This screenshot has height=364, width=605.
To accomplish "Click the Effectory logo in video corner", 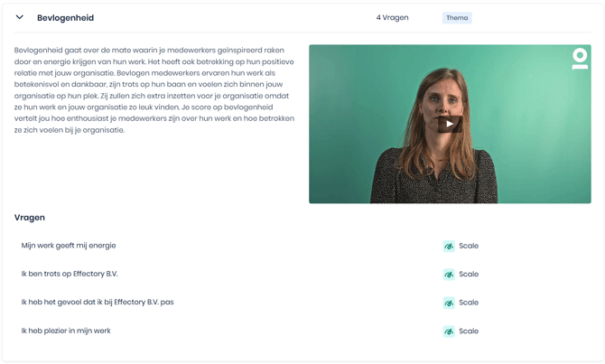I will 580,59.
